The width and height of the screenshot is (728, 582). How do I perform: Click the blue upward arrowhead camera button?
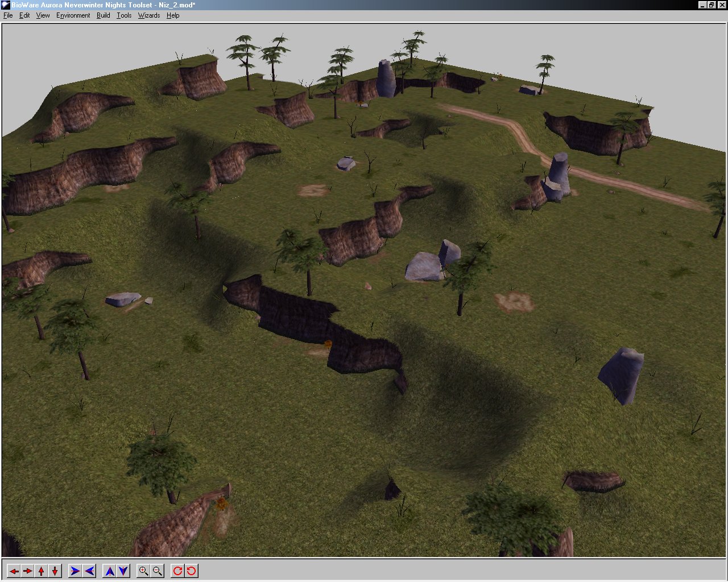pyautogui.click(x=110, y=571)
